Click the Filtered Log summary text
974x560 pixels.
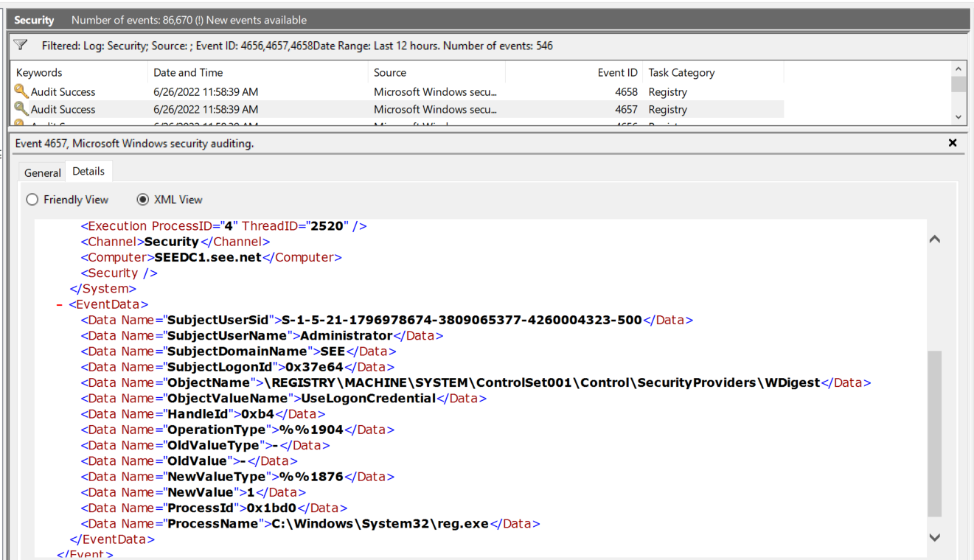[x=297, y=46]
